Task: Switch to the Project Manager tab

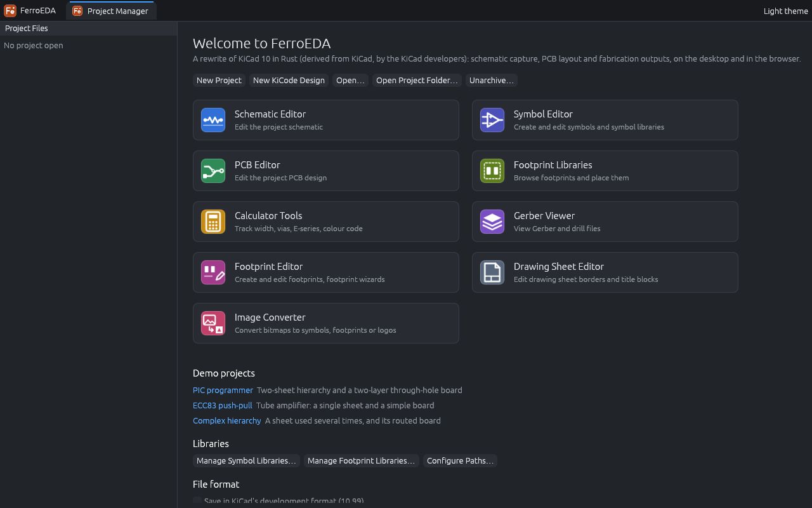Action: [x=111, y=11]
